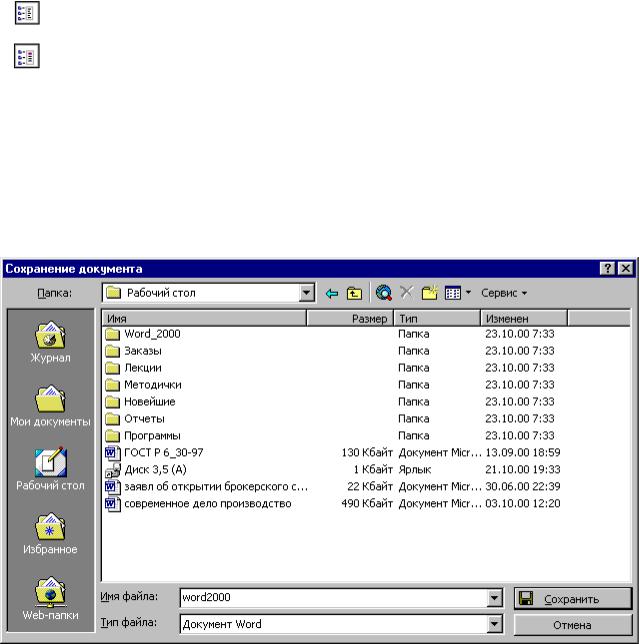Open Журнал in the places bar

point(50,343)
